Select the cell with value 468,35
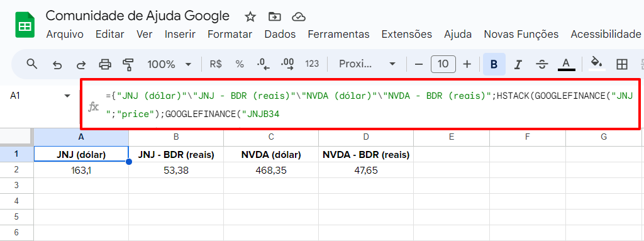644x241 pixels. pyautogui.click(x=271, y=170)
